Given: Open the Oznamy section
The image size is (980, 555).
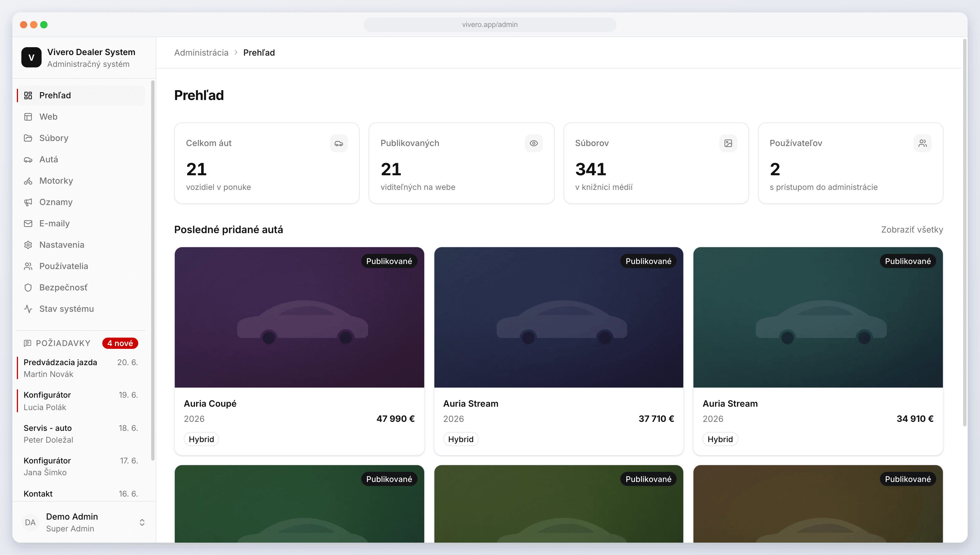Looking at the screenshot, I should coord(81,202).
